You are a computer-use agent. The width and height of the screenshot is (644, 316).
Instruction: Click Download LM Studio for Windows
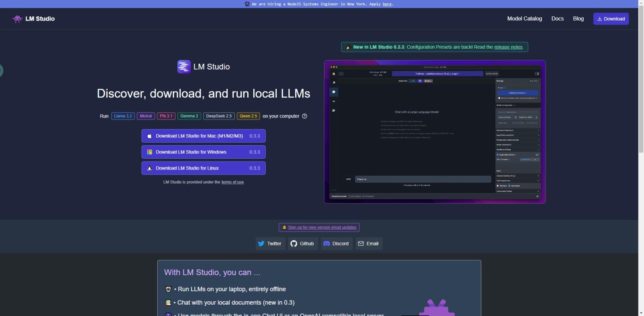pos(203,151)
